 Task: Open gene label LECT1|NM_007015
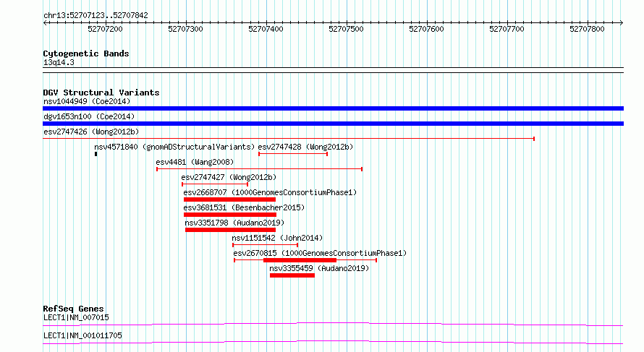[77, 317]
